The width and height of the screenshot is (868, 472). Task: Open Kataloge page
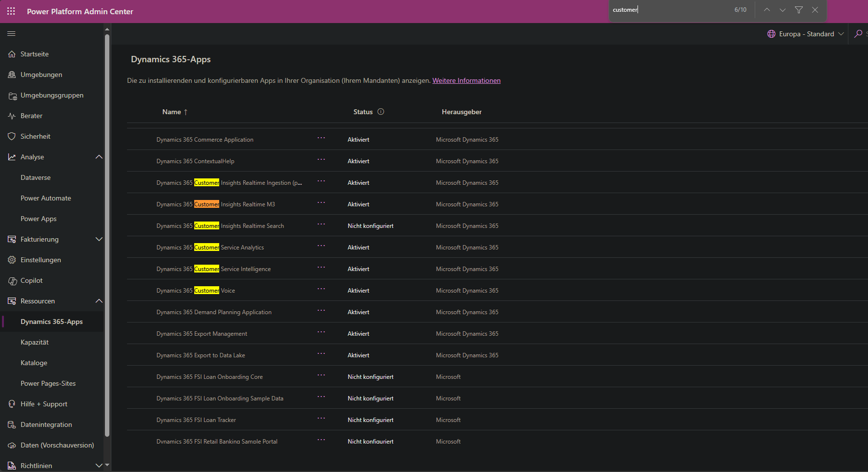pos(34,363)
